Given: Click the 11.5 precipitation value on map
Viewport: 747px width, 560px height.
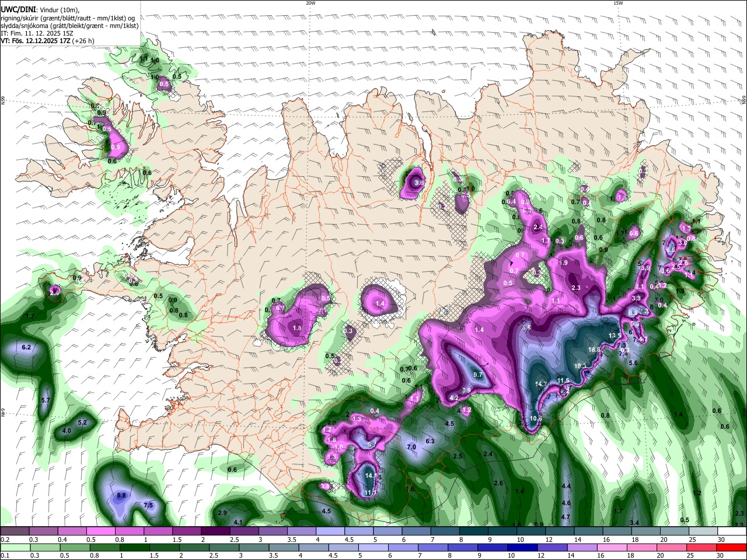Looking at the screenshot, I should coord(563,380).
